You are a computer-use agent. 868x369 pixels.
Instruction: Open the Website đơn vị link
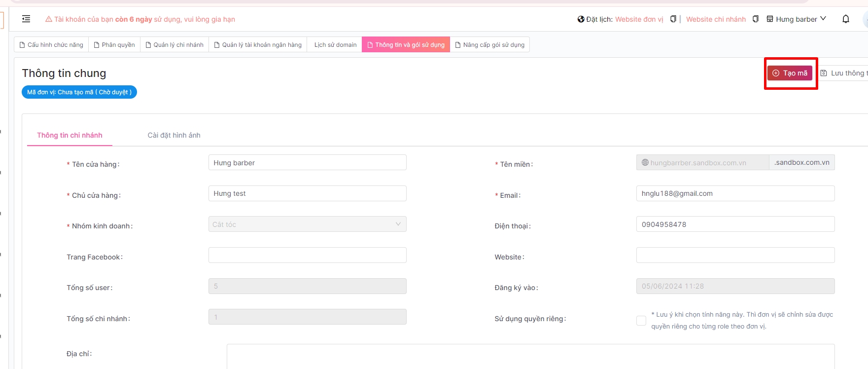[639, 19]
